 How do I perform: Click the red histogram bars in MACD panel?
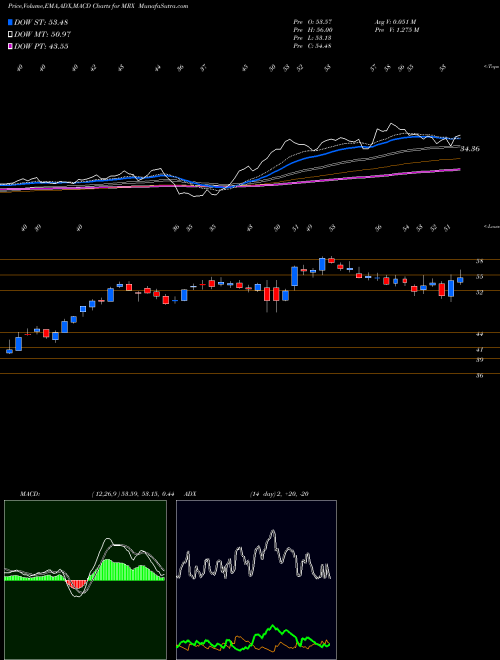[x=77, y=584]
